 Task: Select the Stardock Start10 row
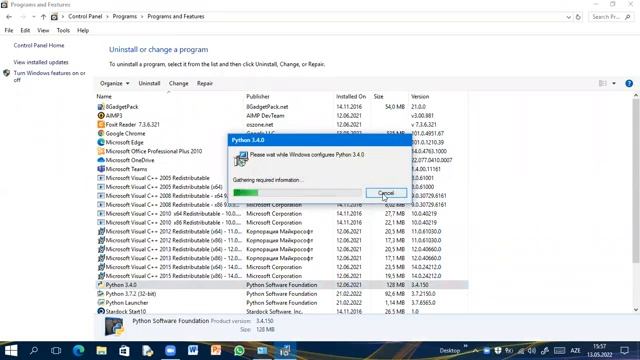pyautogui.click(x=282, y=311)
